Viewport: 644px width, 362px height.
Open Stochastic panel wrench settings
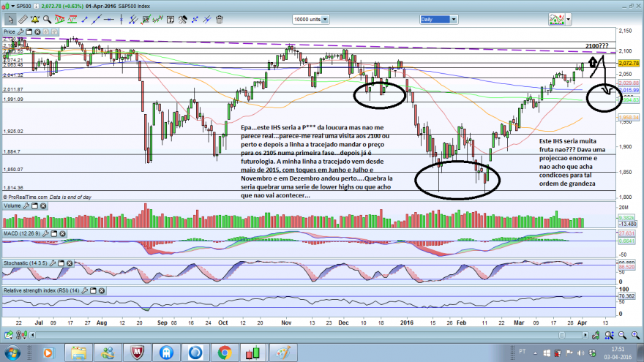click(x=53, y=263)
